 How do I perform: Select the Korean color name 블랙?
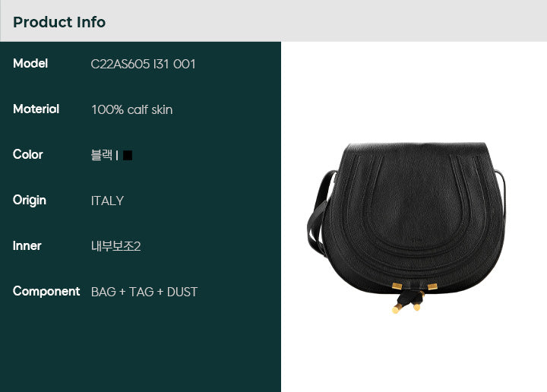(102, 155)
